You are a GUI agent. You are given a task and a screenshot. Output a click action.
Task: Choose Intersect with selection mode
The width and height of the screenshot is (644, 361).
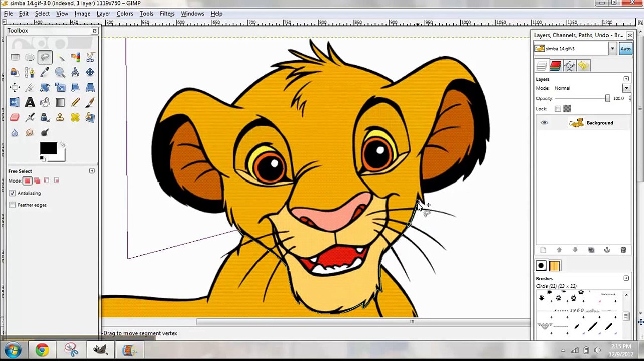coord(56,180)
